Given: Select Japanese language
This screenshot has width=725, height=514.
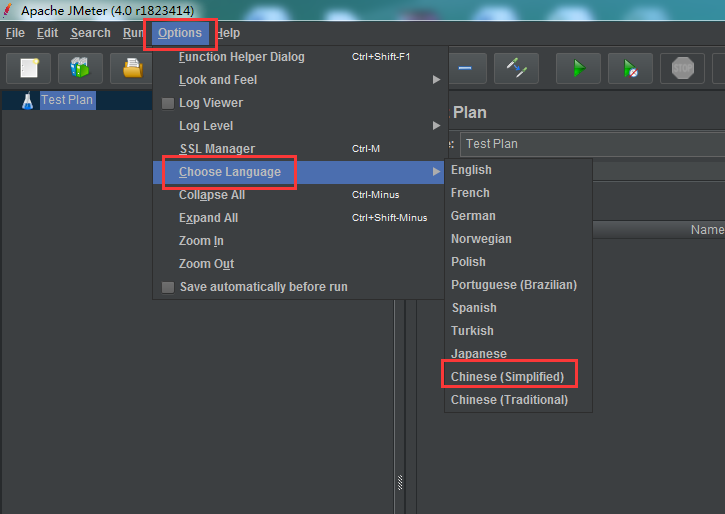Looking at the screenshot, I should coord(518,354).
